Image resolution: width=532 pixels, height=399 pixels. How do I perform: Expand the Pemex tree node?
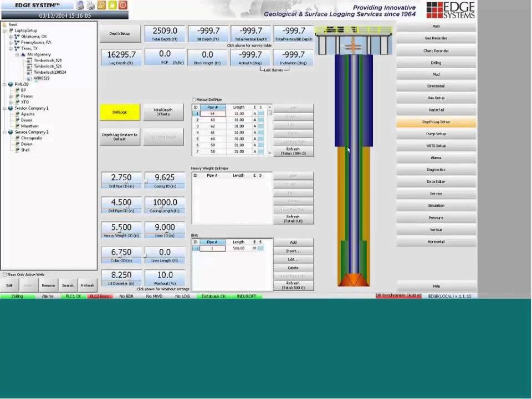[11, 96]
